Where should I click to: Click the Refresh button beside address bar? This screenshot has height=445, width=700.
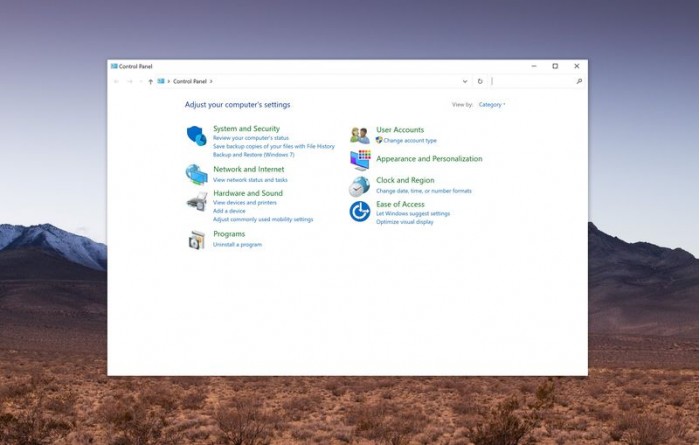point(480,81)
